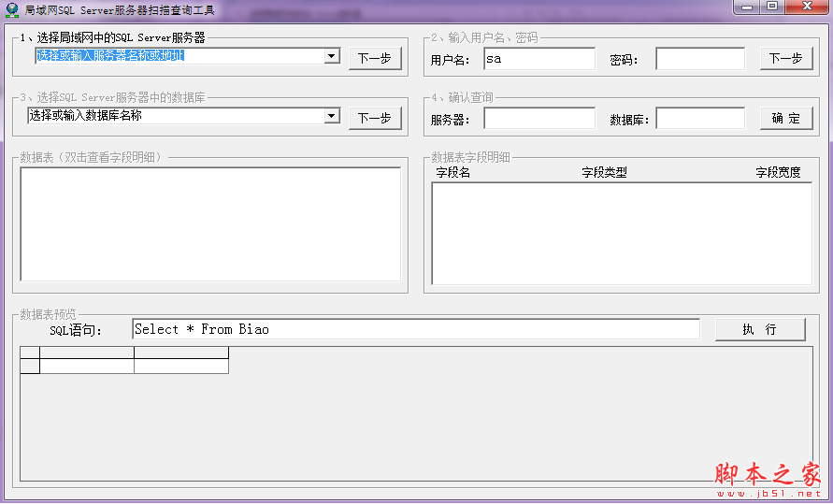This screenshot has height=504, width=833.
Task: Maximize the window
Action: (x=772, y=7)
